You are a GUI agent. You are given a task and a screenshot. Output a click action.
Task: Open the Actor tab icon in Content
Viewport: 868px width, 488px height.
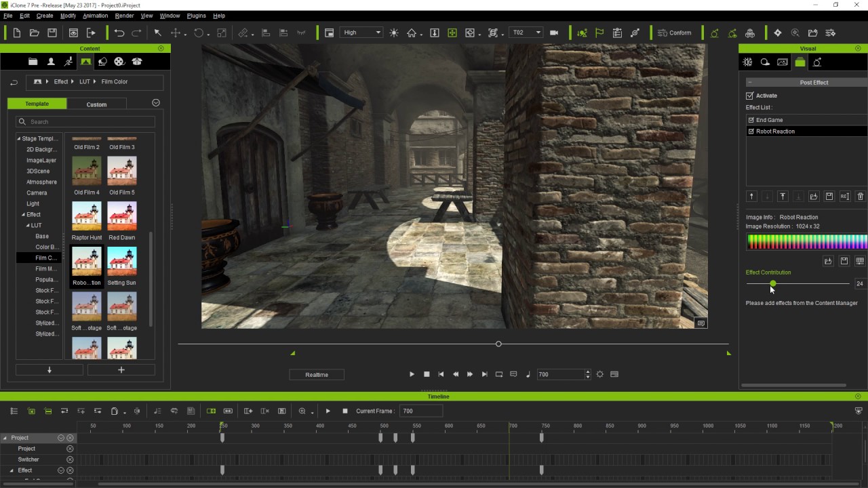click(51, 62)
